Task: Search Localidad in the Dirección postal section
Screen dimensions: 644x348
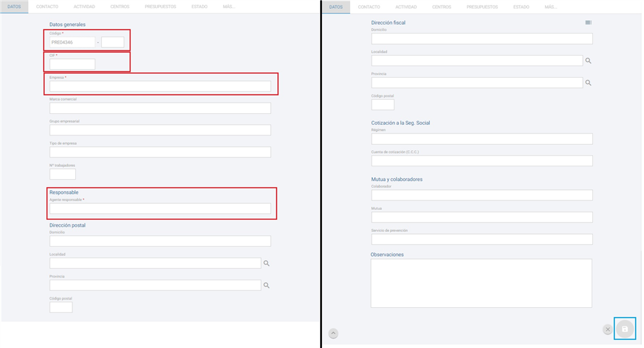Action: pos(266,264)
